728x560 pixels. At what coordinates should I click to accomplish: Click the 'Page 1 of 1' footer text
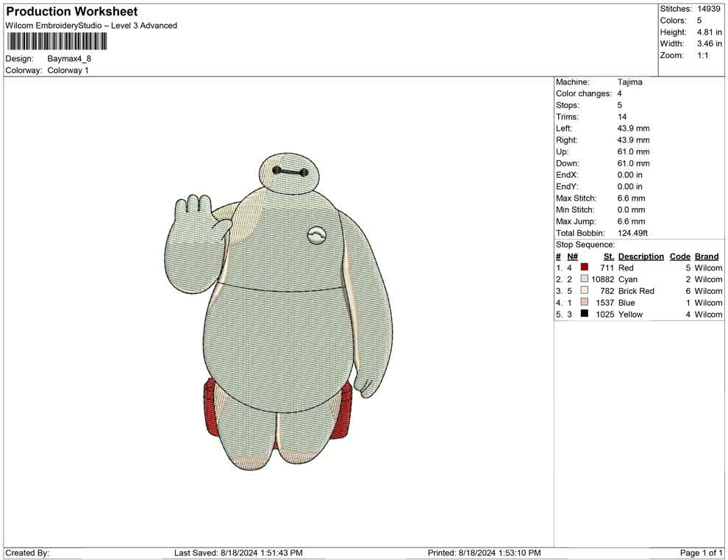[x=701, y=553]
